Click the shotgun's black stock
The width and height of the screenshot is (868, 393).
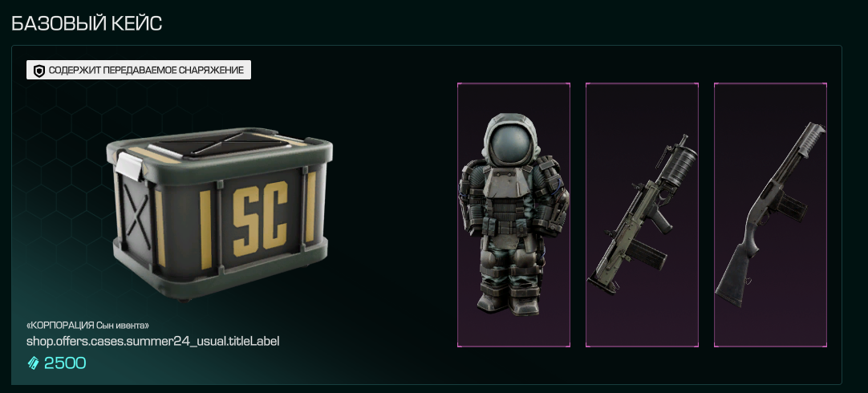(736, 273)
